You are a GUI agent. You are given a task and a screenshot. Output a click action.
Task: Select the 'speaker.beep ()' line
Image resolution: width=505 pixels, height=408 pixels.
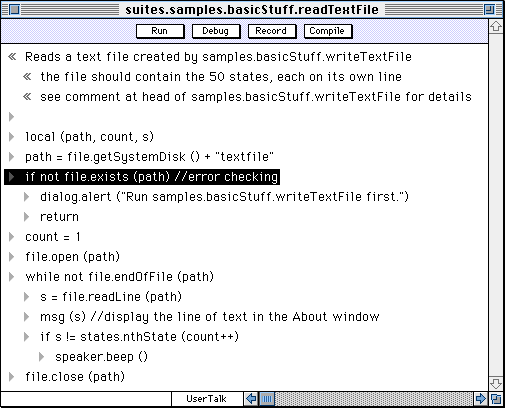(x=101, y=357)
